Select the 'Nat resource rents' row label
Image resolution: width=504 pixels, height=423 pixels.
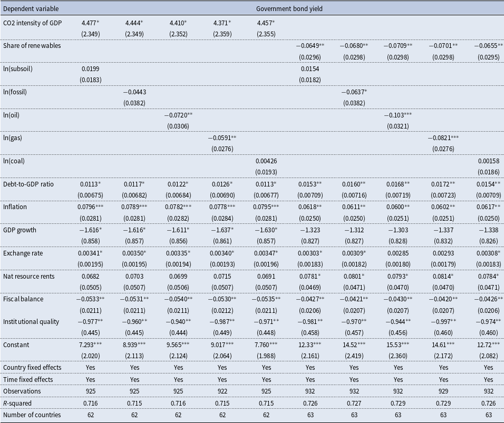pos(28,276)
